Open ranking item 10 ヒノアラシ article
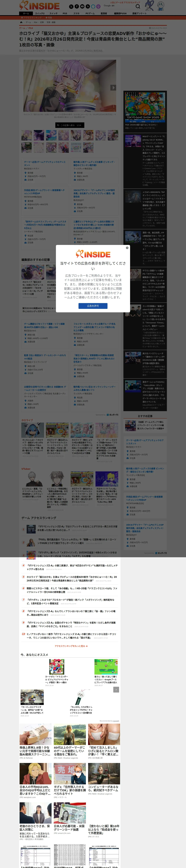 coord(70,636)
